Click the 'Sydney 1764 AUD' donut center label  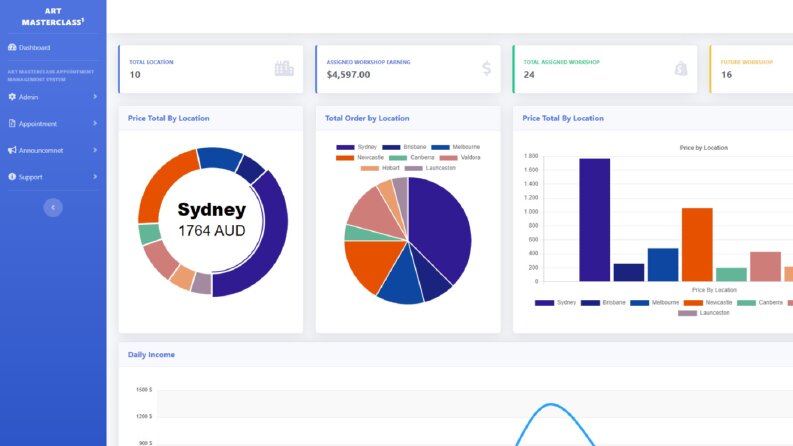pyautogui.click(x=211, y=219)
